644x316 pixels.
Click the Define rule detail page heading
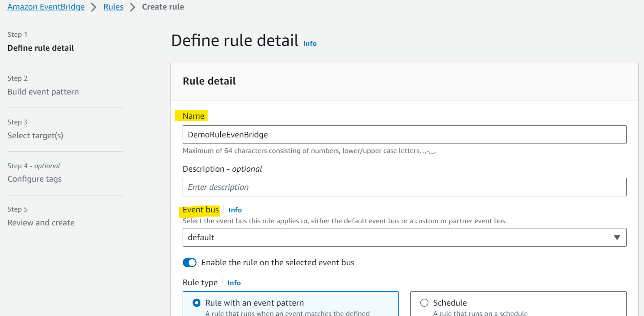[235, 40]
